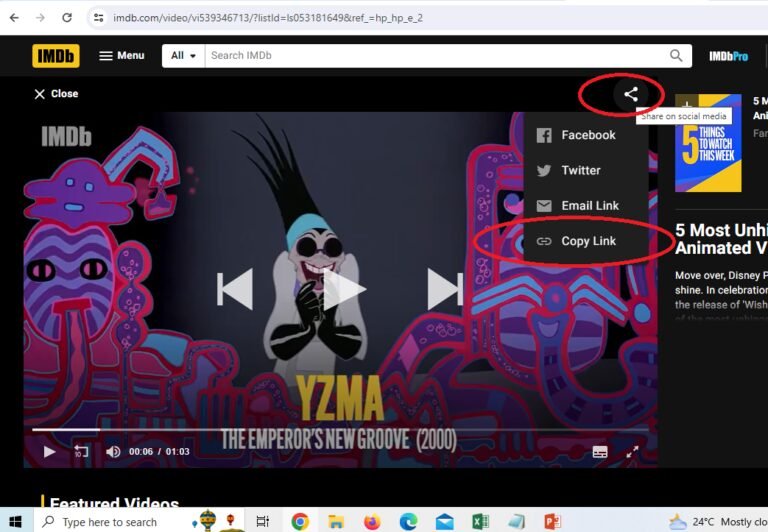
Task: Click the browser forward arrow
Action: pyautogui.click(x=40, y=18)
